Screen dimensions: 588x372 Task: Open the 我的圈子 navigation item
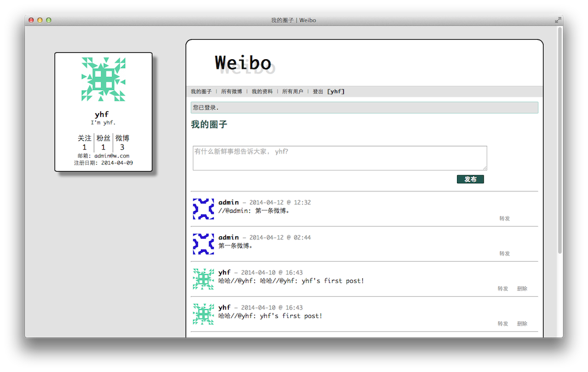pyautogui.click(x=201, y=91)
